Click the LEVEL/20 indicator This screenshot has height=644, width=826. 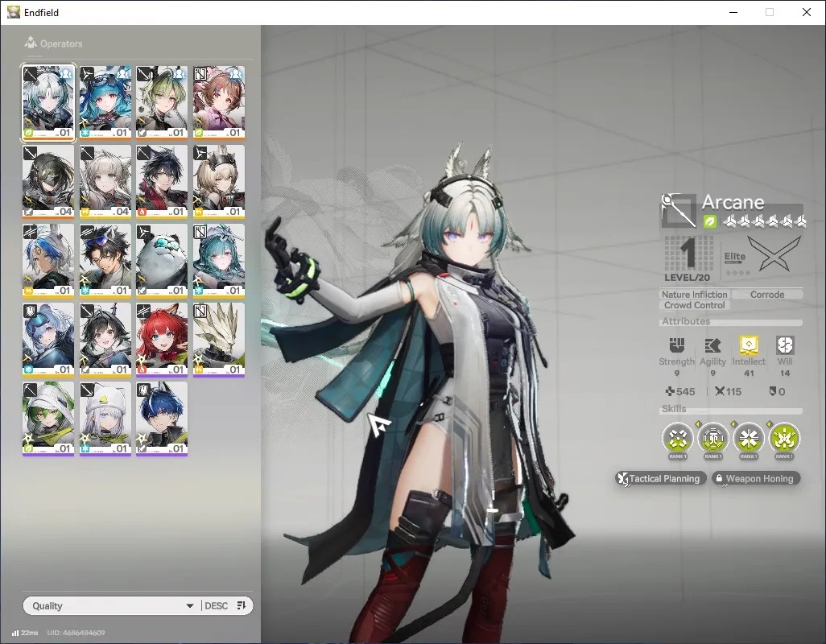687,278
